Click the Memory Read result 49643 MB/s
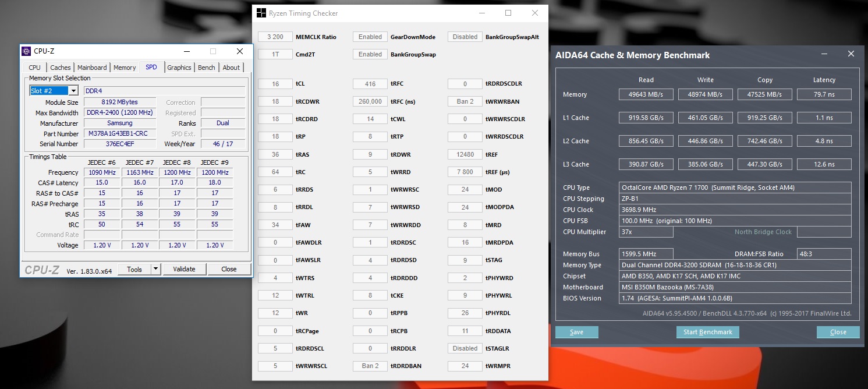This screenshot has height=389, width=868. click(x=646, y=94)
